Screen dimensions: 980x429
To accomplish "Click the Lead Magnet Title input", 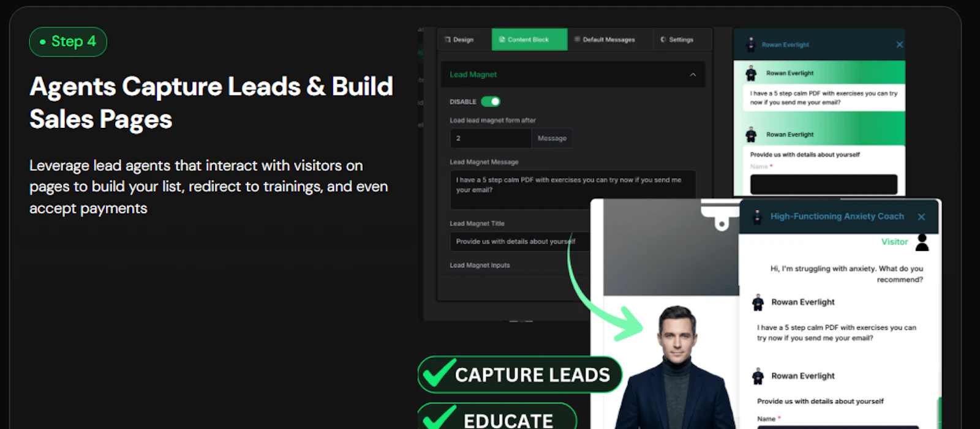I will pyautogui.click(x=521, y=242).
